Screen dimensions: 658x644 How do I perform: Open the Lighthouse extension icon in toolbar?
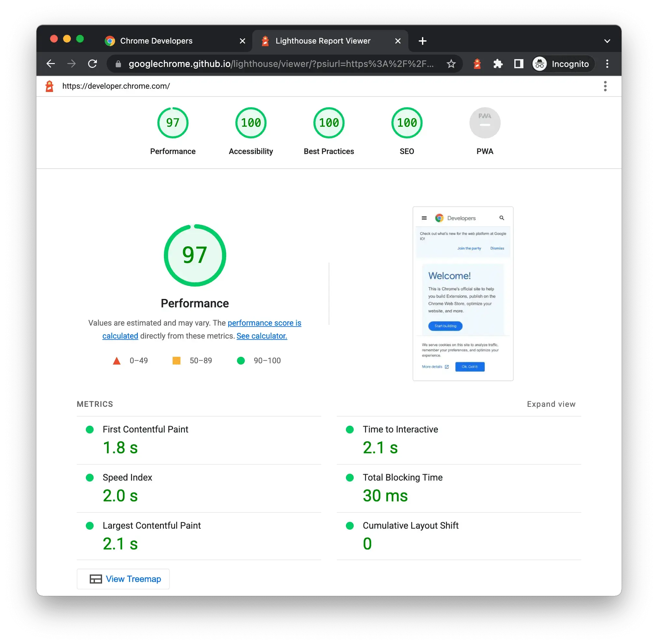point(477,64)
